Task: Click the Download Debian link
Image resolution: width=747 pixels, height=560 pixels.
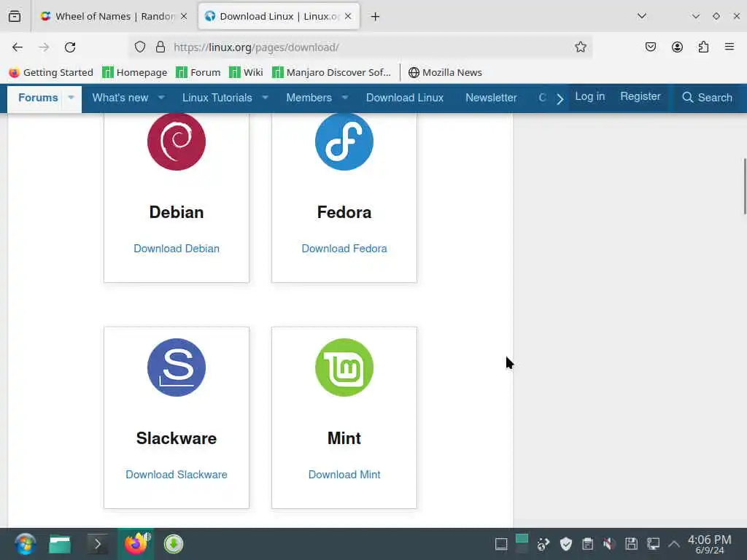Action: (177, 249)
